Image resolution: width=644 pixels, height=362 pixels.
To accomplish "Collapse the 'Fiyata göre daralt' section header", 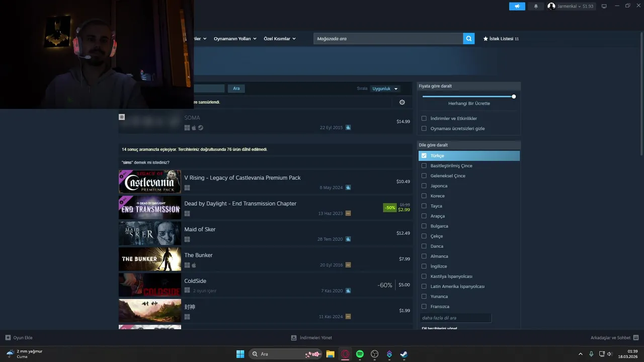I will (x=469, y=86).
